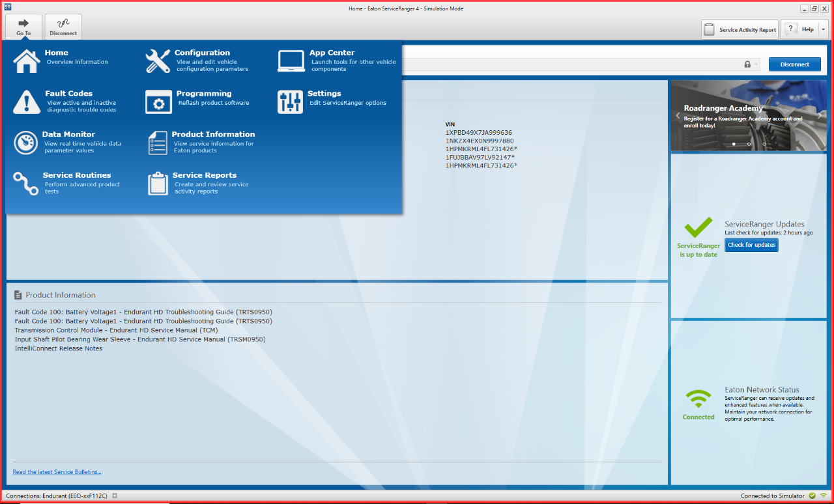This screenshot has width=834, height=504.
Task: Open Settings sliders icon
Action: point(291,102)
